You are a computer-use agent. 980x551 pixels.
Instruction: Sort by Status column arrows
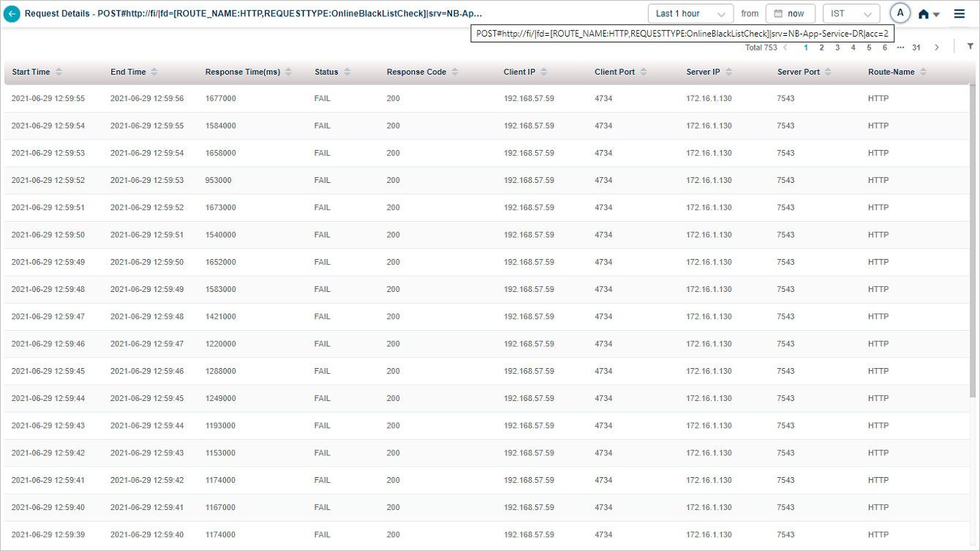click(347, 72)
